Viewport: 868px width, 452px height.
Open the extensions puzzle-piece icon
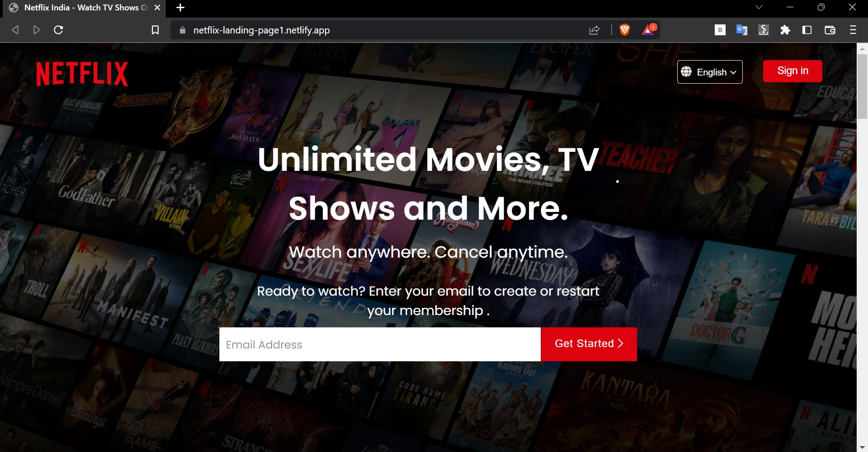[x=785, y=30]
